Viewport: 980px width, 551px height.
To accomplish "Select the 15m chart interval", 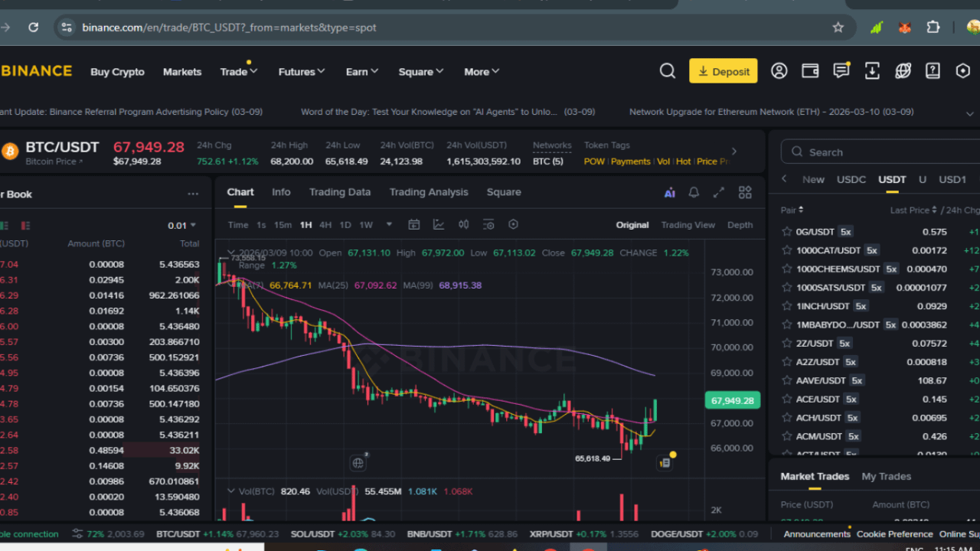I will (x=283, y=225).
